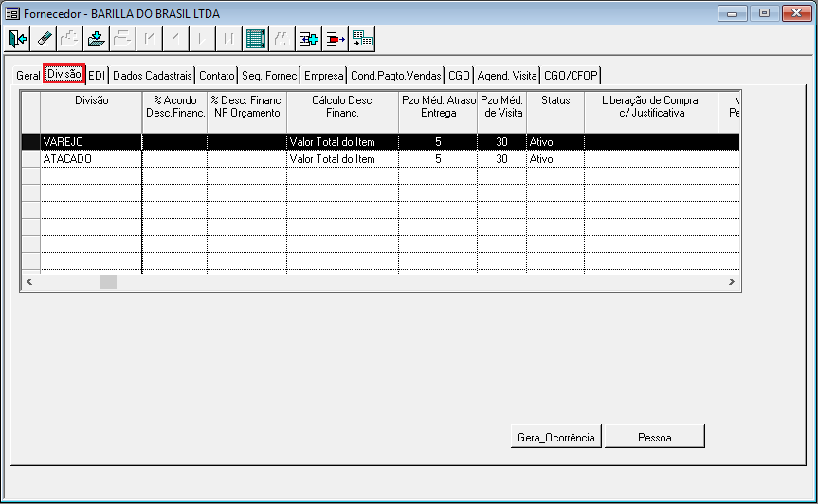This screenshot has width=818, height=504.
Task: Click value 30 in the VAREJO row
Action: 501,142
